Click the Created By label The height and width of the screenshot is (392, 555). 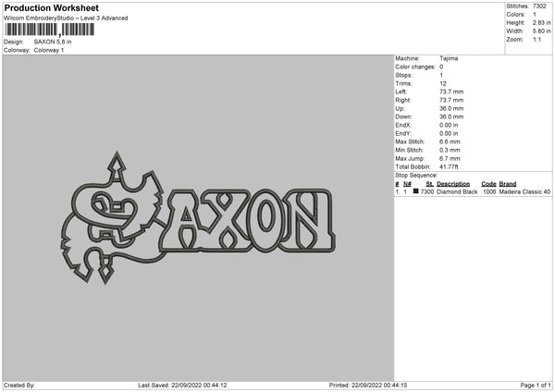19,386
